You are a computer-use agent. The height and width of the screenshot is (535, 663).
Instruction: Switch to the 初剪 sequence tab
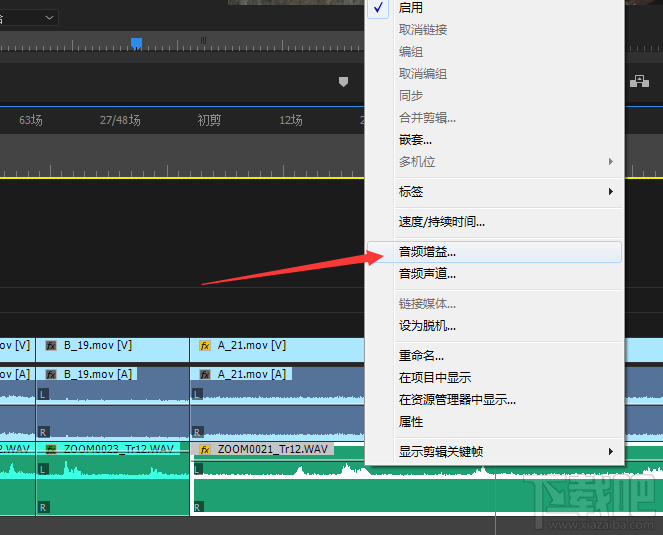[209, 120]
